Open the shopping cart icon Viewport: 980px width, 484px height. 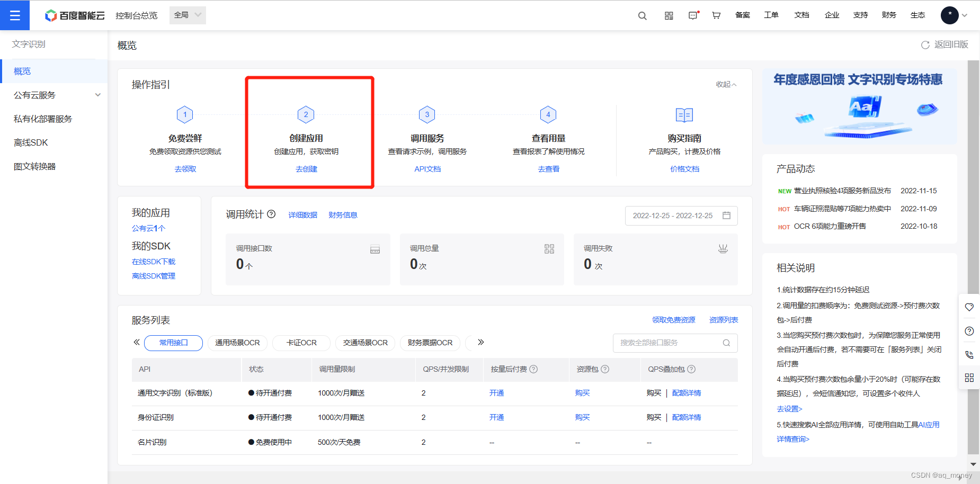point(716,15)
